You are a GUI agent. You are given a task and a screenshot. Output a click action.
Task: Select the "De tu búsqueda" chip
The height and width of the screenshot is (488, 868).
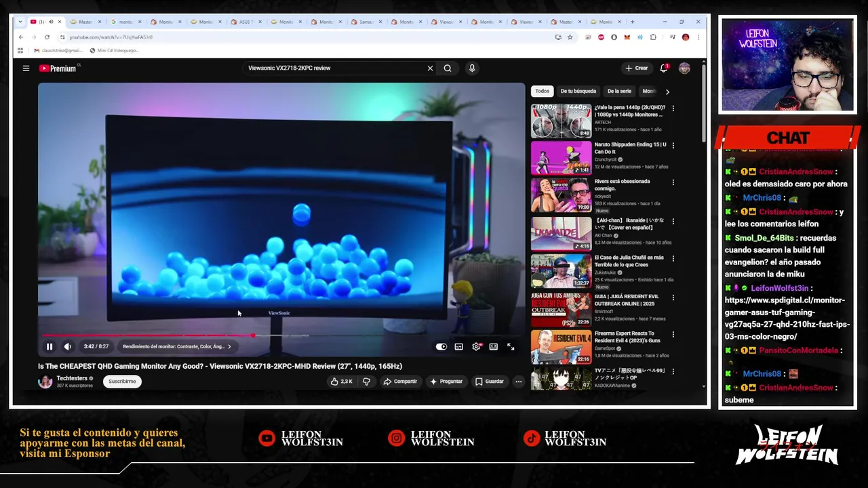[578, 91]
